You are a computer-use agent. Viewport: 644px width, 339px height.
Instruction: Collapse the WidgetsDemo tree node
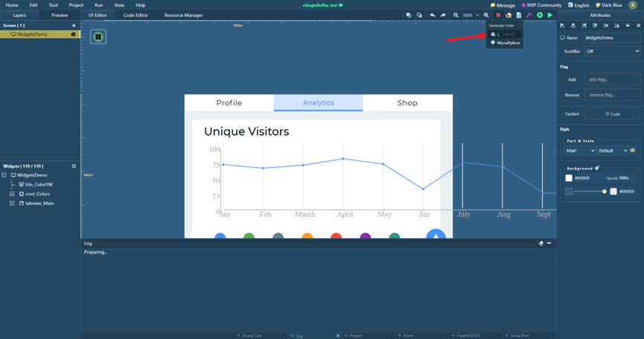(4, 175)
